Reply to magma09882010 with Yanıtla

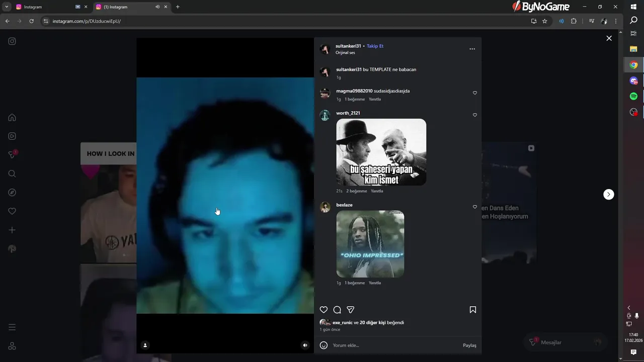375,100
